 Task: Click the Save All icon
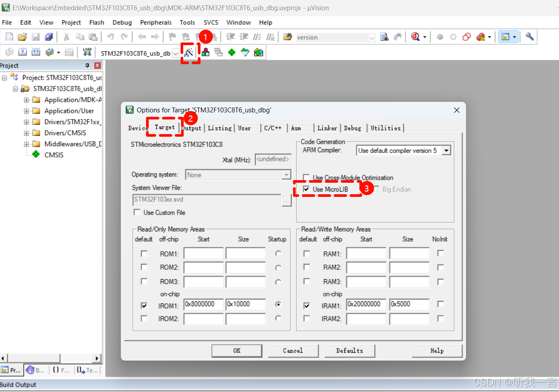click(49, 37)
